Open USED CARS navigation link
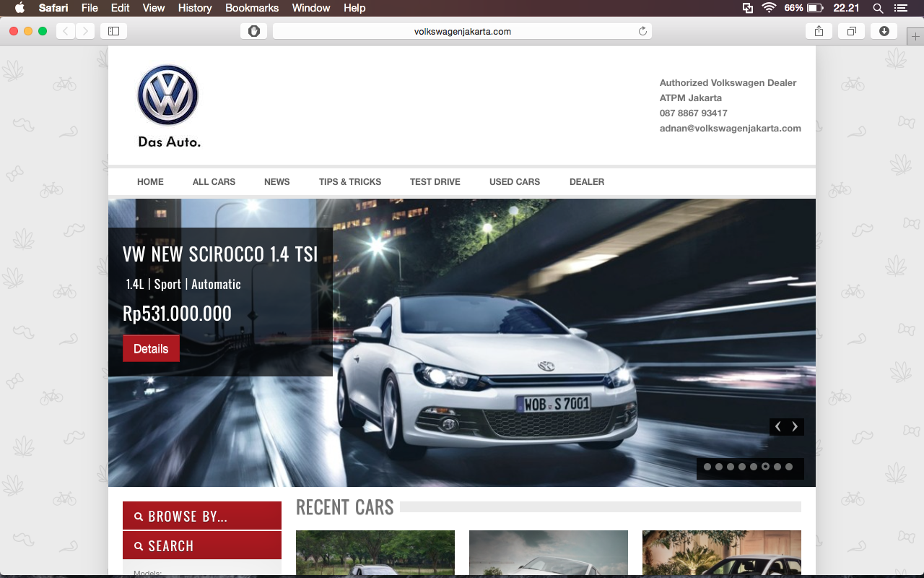Viewport: 924px width, 578px height. [x=515, y=182]
